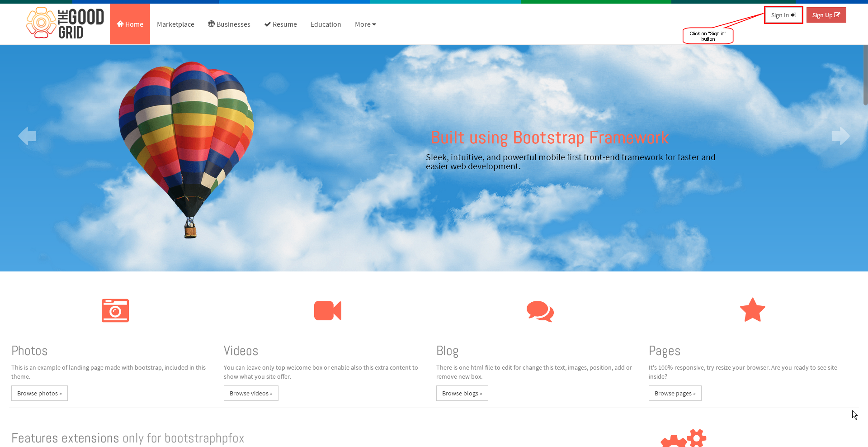Go to Marketplace menu item
The image size is (868, 447).
[x=175, y=24]
